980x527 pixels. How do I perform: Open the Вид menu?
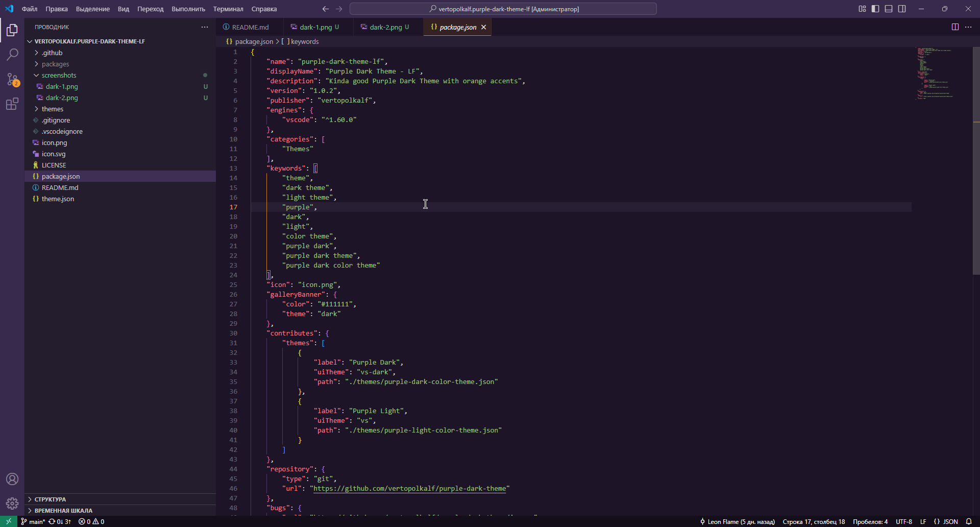tap(123, 9)
